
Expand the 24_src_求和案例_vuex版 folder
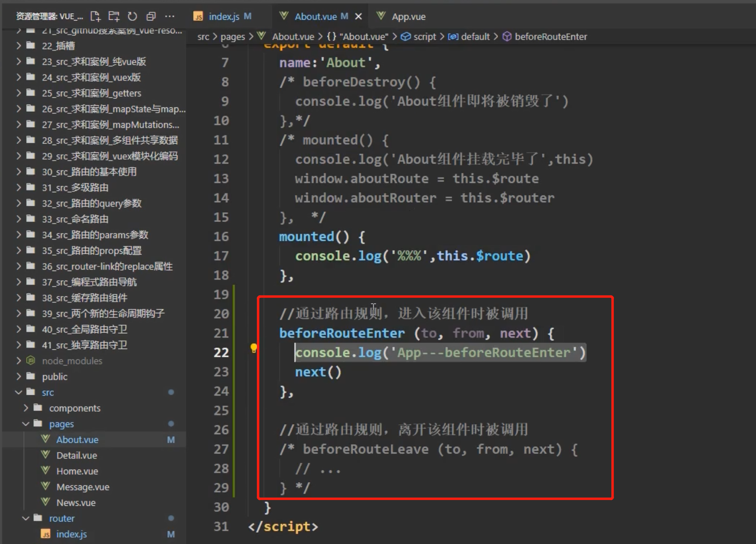click(x=19, y=77)
